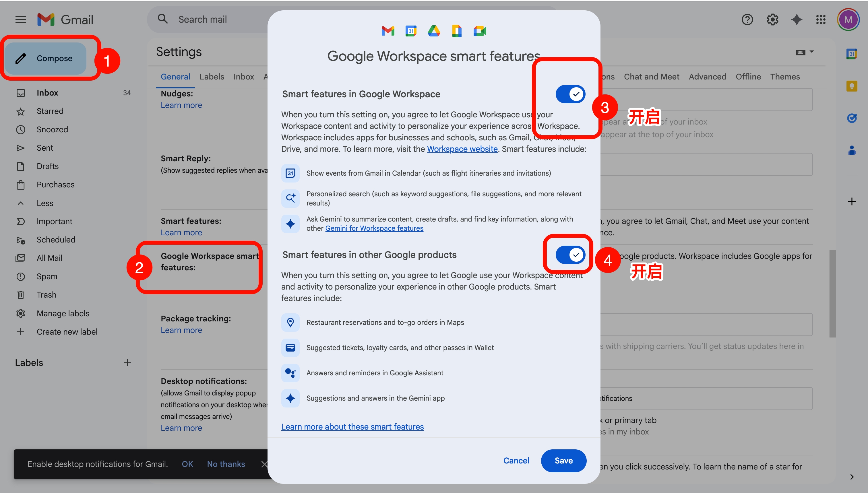Open Contacts in the side panel

point(851,150)
